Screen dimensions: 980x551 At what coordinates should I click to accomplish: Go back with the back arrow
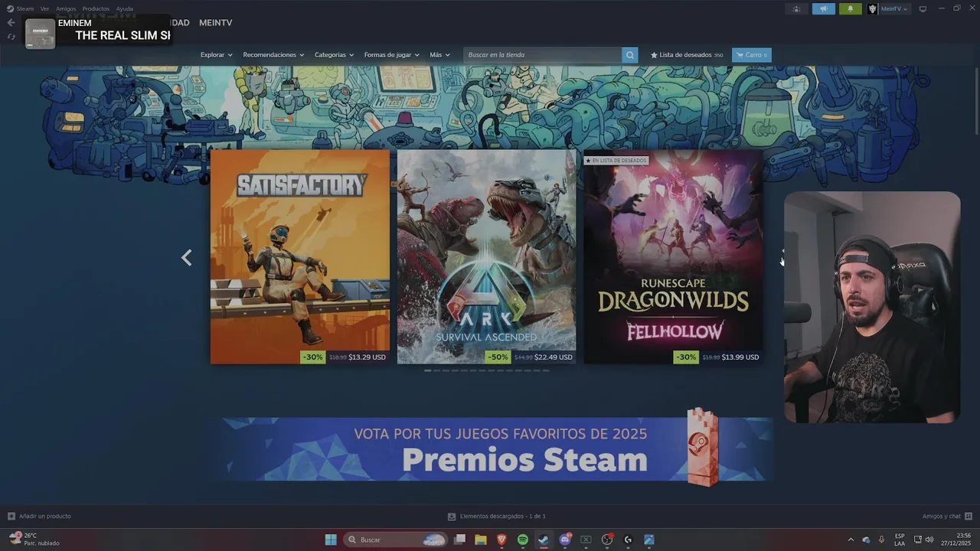tap(11, 23)
